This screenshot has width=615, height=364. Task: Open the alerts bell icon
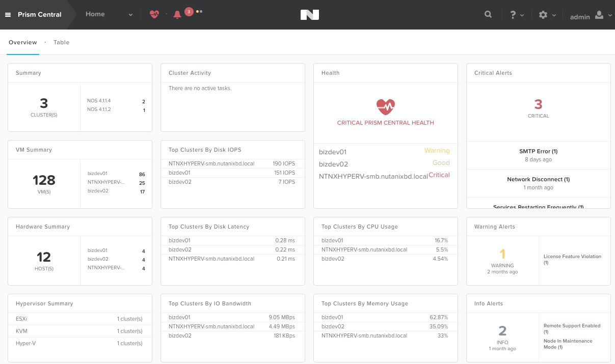(177, 15)
